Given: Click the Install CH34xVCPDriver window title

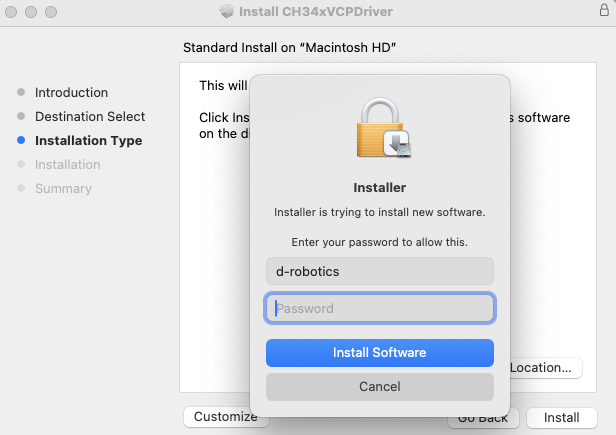Looking at the screenshot, I should 318,12.
